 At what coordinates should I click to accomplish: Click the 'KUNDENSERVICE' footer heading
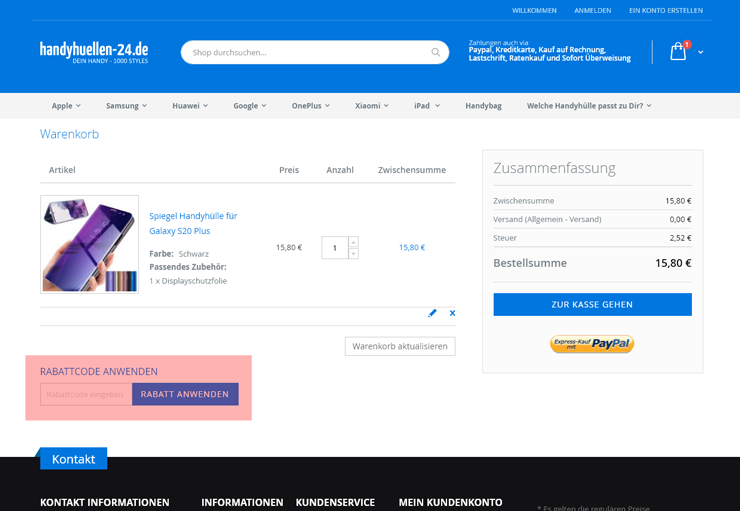(335, 503)
